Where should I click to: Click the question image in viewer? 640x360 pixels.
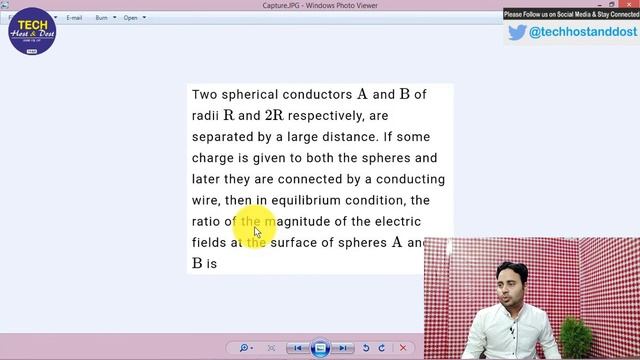pyautogui.click(x=320, y=179)
